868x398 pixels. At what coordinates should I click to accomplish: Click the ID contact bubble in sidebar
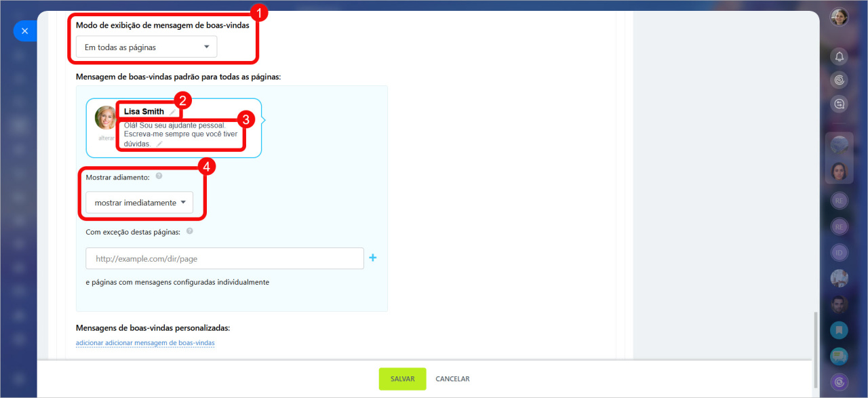pyautogui.click(x=840, y=253)
